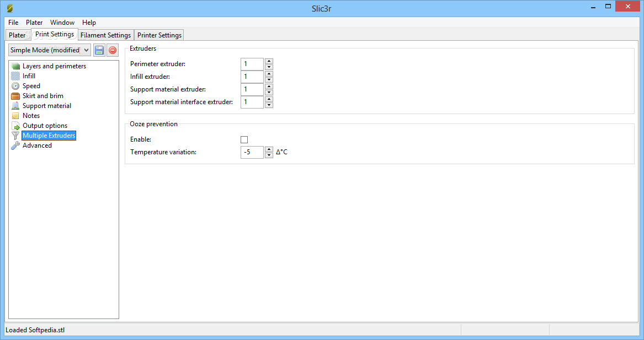The image size is (644, 340).
Task: Click the Notes yellow note icon
Action: (x=15, y=116)
